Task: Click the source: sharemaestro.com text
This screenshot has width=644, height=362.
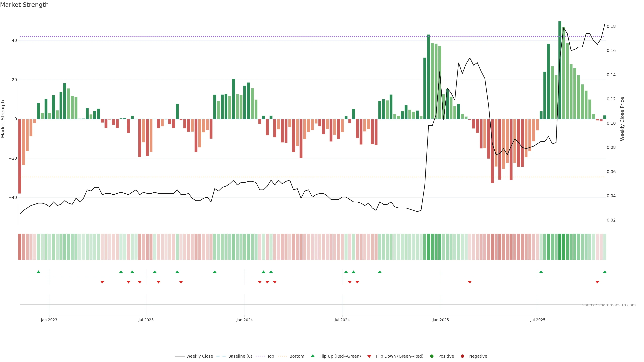Action: (609, 305)
